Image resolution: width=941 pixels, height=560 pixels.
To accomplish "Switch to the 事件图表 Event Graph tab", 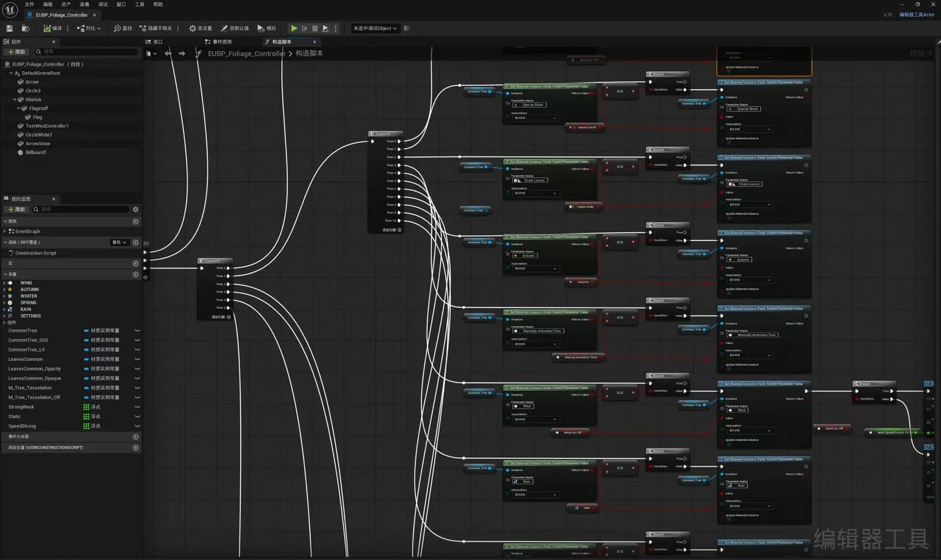I will (218, 42).
